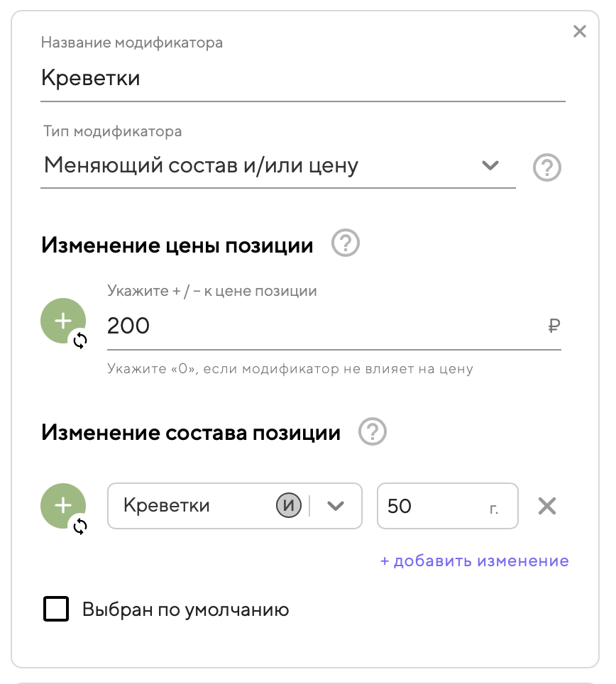Image resolution: width=616 pixels, height=684 pixels.
Task: Click green plus sign beside price field
Action: click(63, 321)
